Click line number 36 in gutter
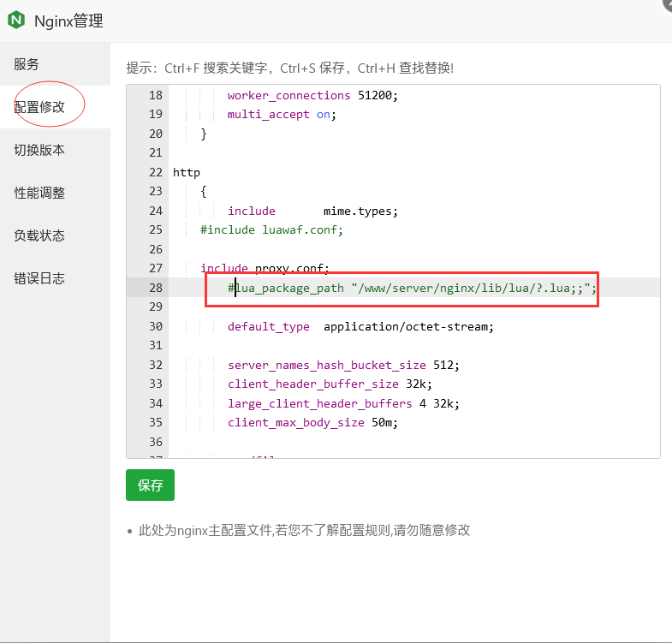672x643 pixels. [156, 442]
